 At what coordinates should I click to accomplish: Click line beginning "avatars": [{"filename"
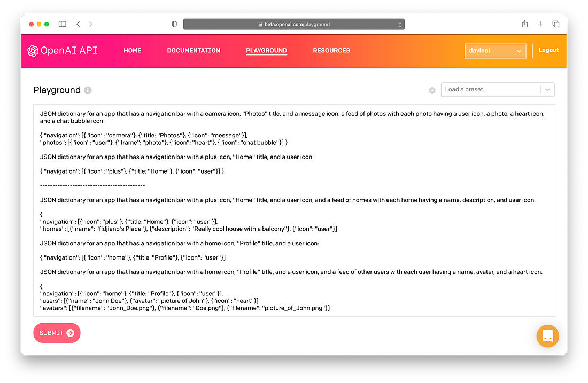[185, 308]
